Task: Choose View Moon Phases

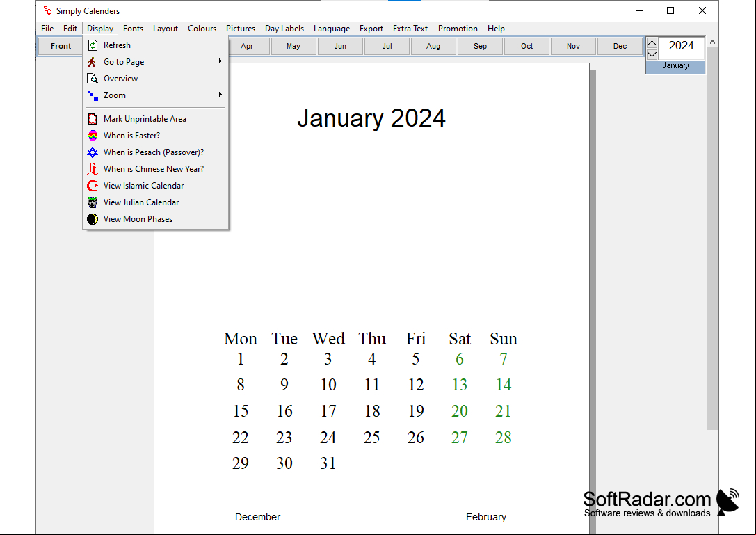Action: coord(155,219)
